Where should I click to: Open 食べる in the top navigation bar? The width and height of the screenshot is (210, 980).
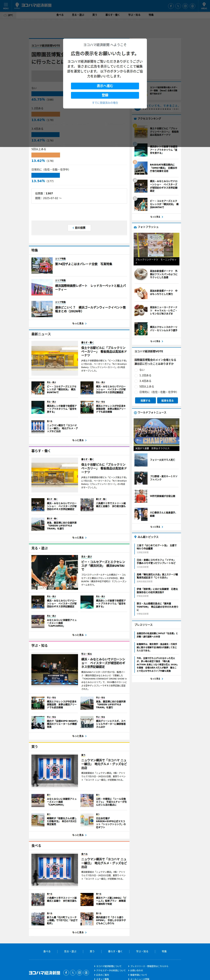60,15
